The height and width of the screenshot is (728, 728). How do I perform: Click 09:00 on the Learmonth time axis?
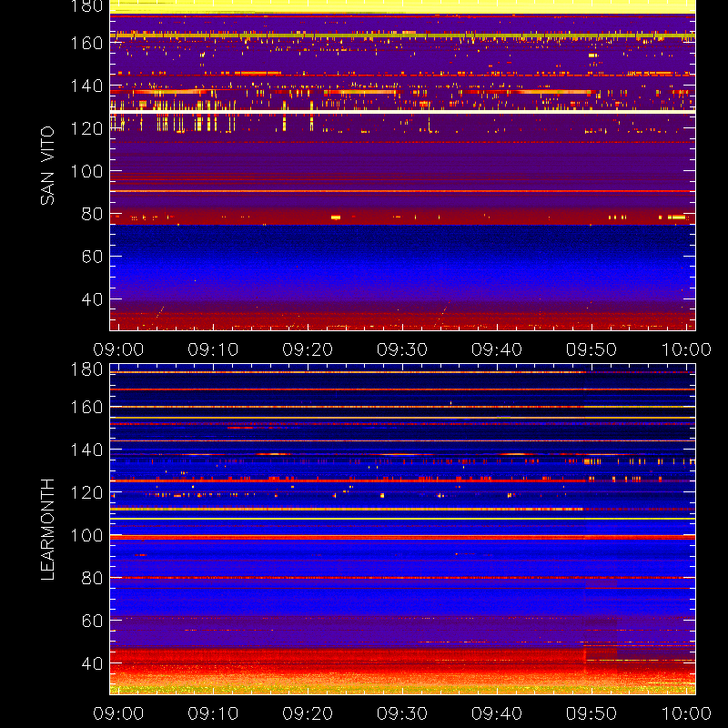tap(118, 713)
